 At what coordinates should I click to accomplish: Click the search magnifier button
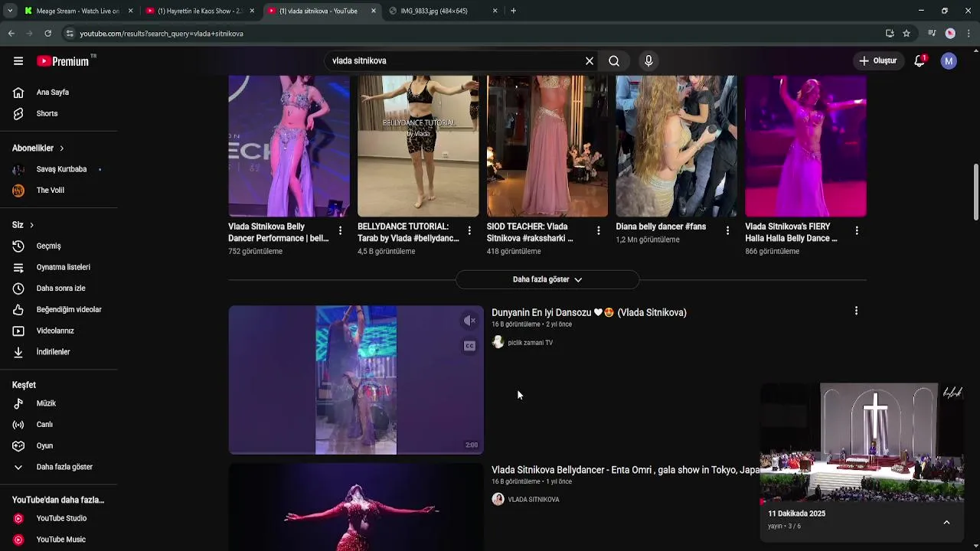point(614,61)
